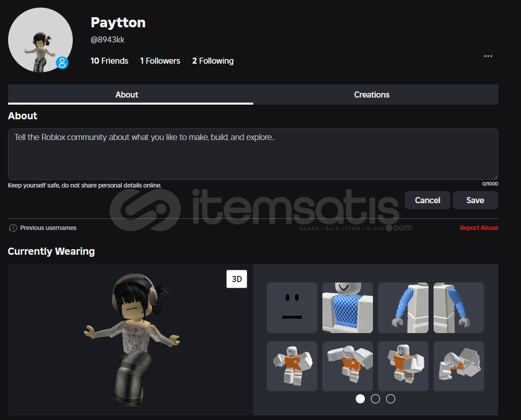
Task: Open the three-dot profile options menu
Action: [x=488, y=56]
